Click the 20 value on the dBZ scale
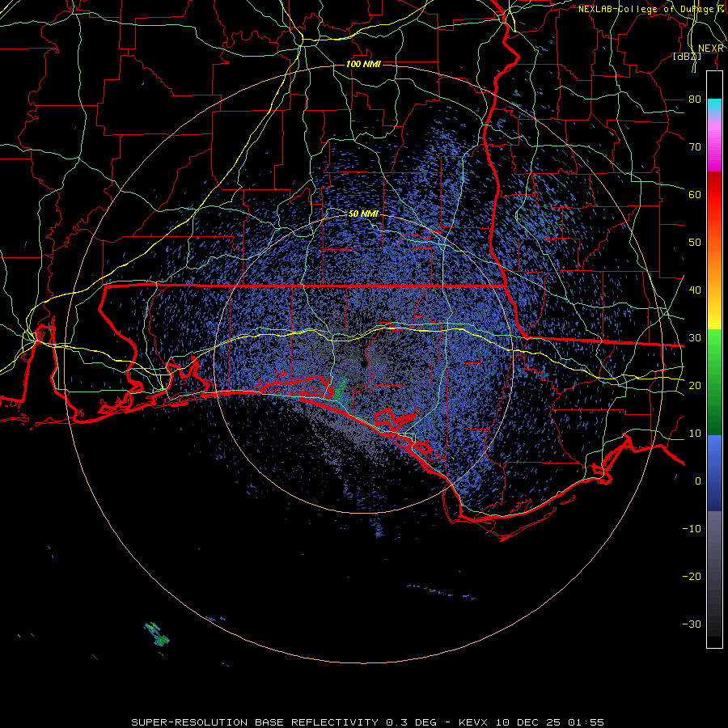Viewport: 728px width, 728px height. click(x=695, y=386)
